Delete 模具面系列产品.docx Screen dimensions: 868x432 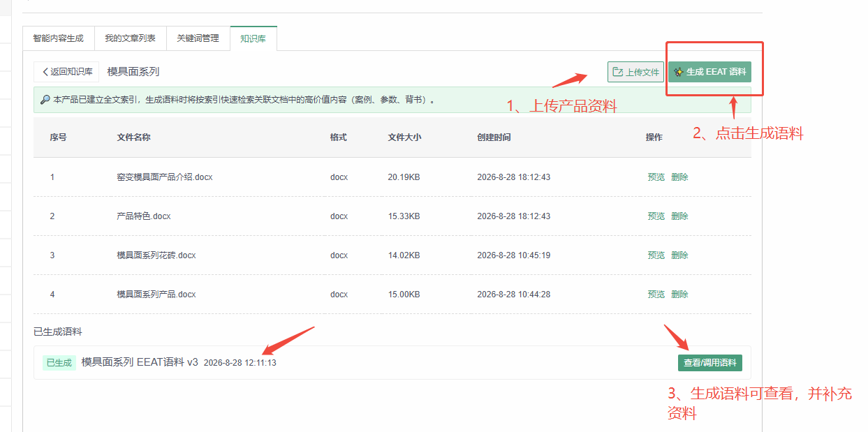(x=679, y=295)
